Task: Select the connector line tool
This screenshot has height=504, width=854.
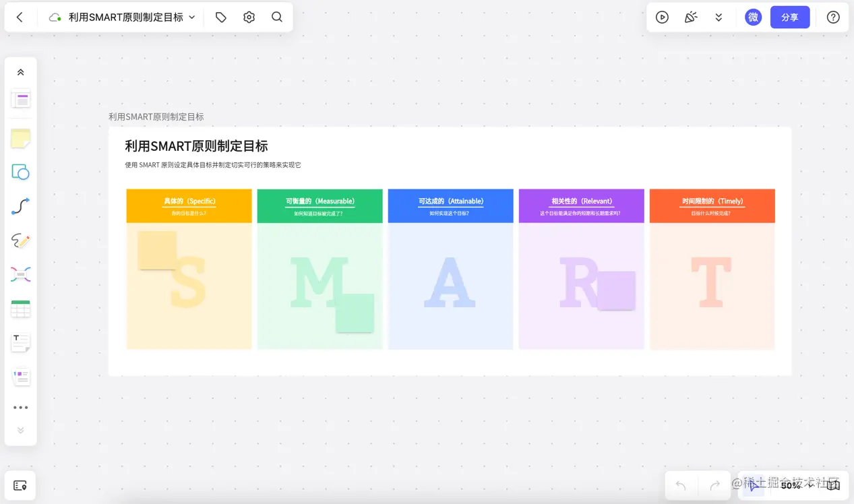Action: [21, 206]
